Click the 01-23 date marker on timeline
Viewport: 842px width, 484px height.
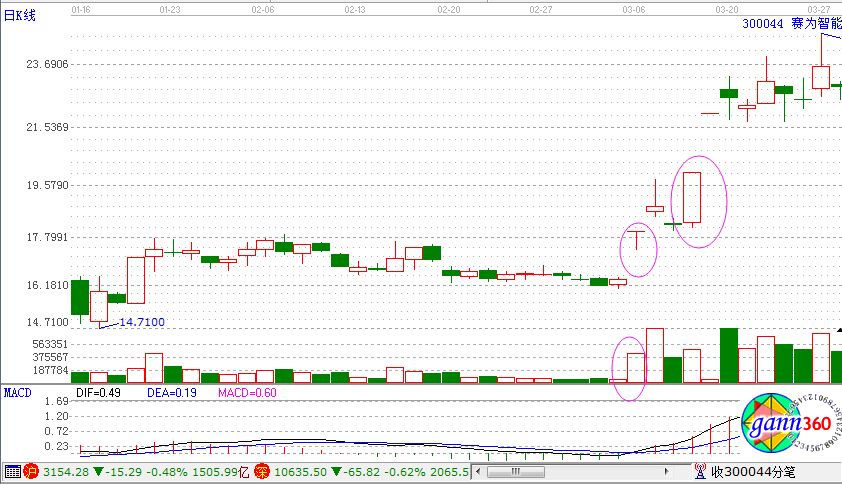pos(170,7)
